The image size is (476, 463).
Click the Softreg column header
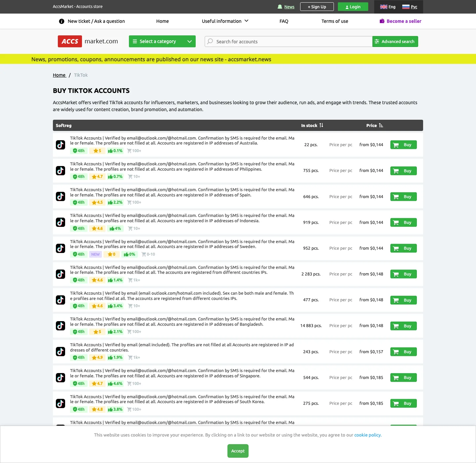click(x=64, y=125)
